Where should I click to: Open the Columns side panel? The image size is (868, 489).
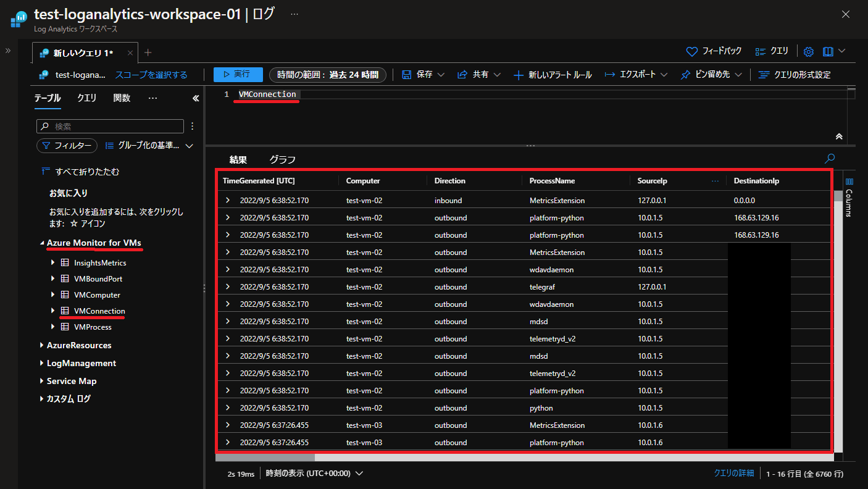coord(849,198)
